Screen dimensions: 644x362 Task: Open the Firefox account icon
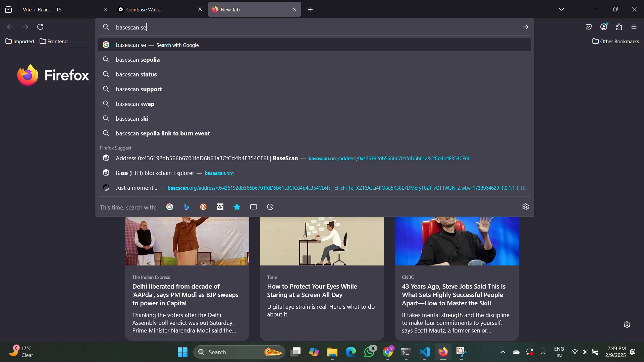(x=604, y=27)
